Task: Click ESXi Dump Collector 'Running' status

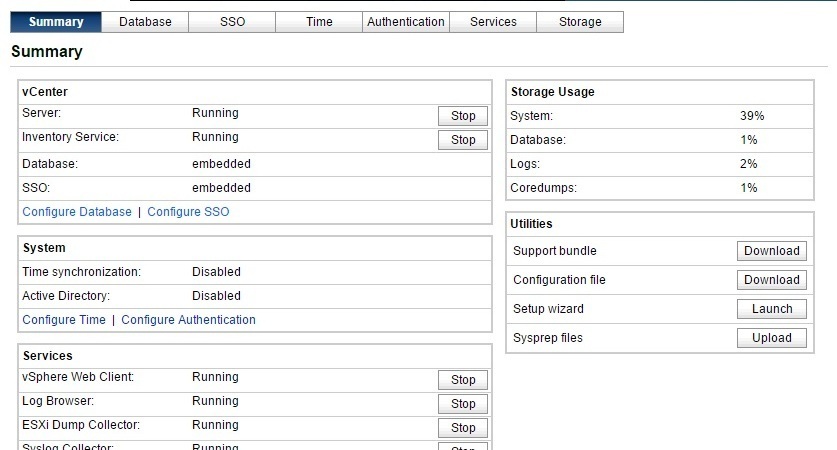Action: click(x=216, y=425)
